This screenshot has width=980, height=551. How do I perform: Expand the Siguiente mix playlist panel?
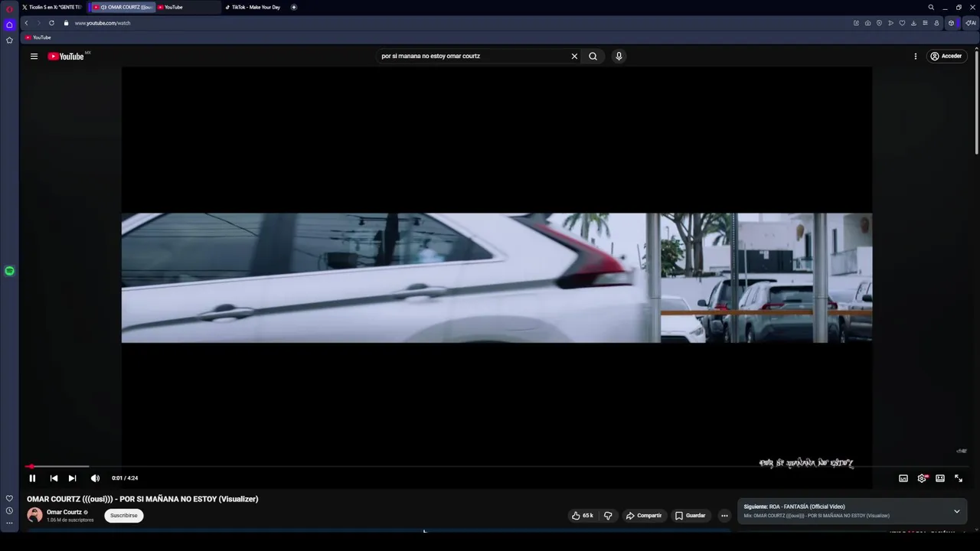(956, 511)
